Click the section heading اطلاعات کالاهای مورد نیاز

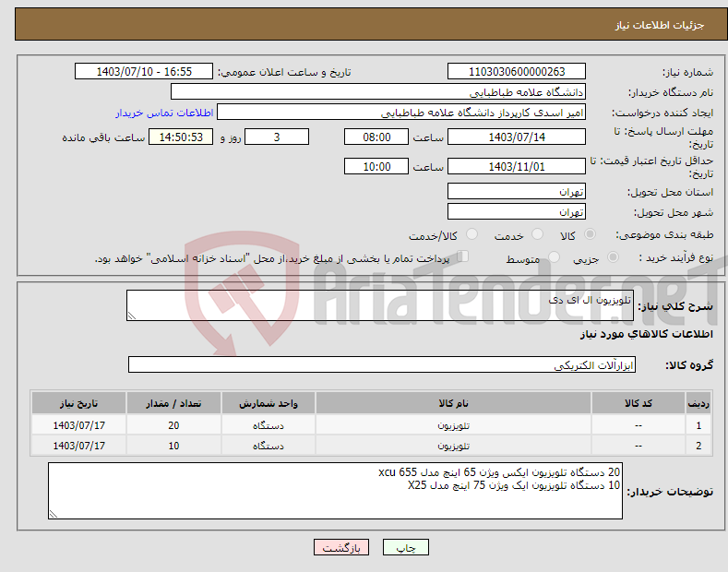(646, 334)
